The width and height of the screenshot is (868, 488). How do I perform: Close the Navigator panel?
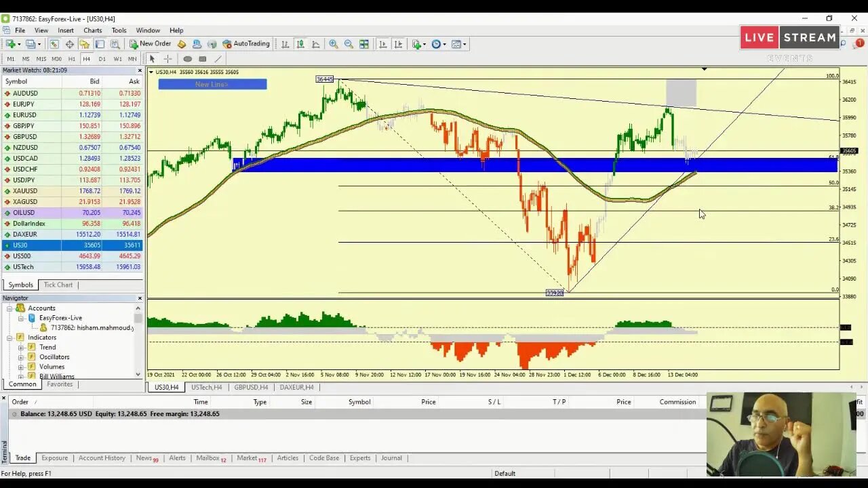pos(140,298)
